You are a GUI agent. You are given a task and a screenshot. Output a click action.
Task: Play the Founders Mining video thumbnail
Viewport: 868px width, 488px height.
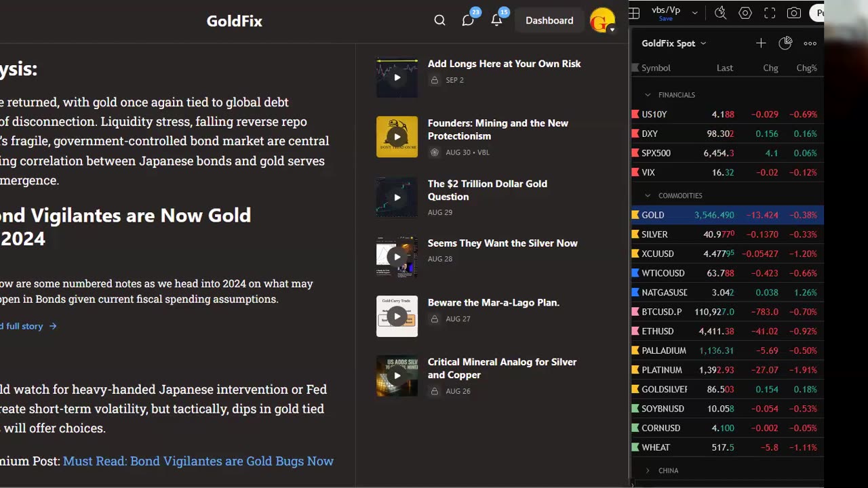(x=397, y=137)
